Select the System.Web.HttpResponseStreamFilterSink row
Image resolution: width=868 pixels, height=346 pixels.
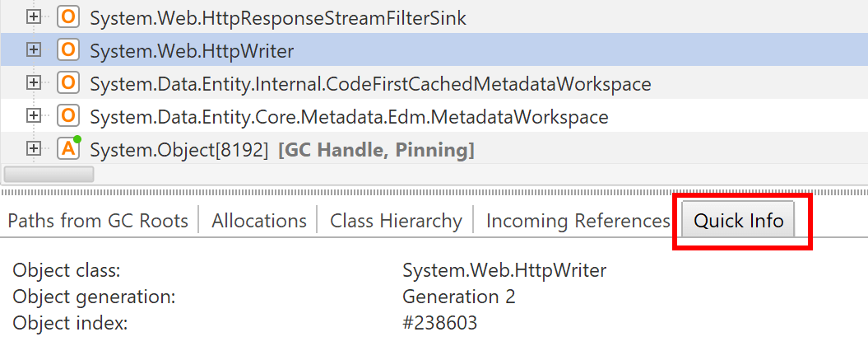pos(434,17)
